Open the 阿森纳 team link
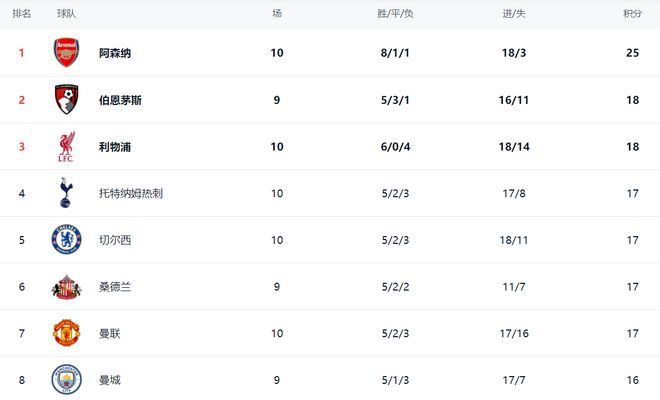 click(115, 53)
